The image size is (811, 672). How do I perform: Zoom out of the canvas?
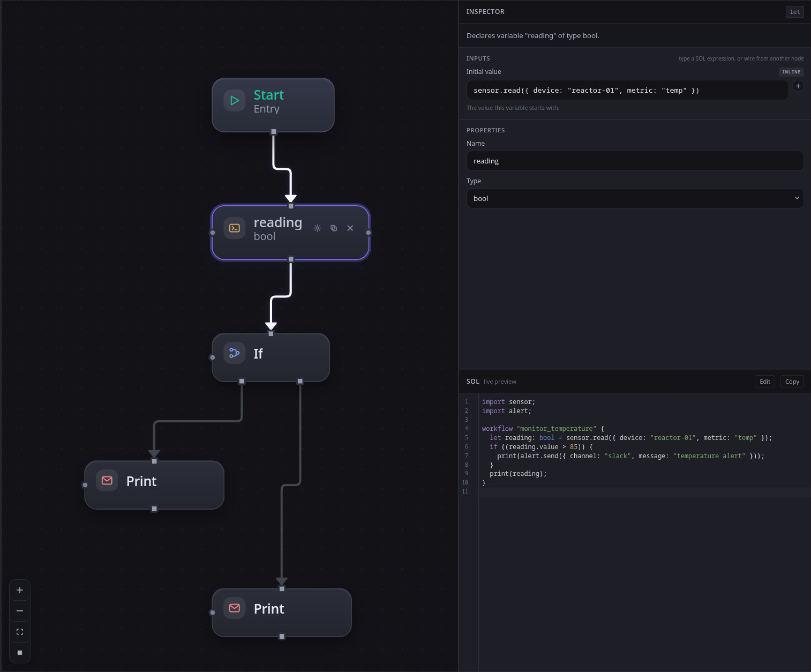coord(20,611)
